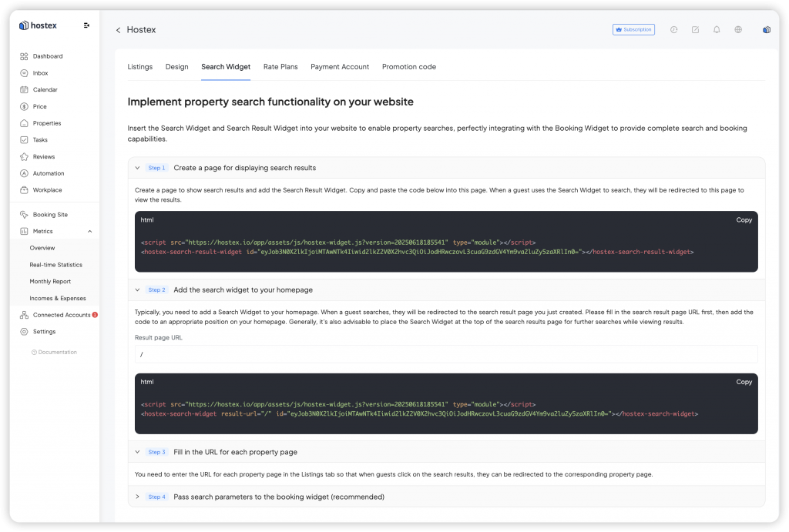Click the Step 2 code block text

pos(419,410)
